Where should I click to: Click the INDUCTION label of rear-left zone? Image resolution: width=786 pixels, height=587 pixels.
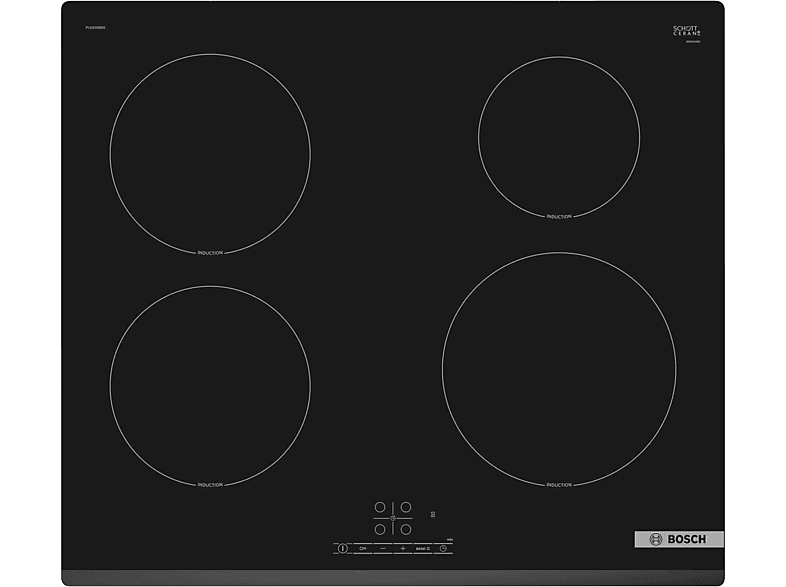210,253
